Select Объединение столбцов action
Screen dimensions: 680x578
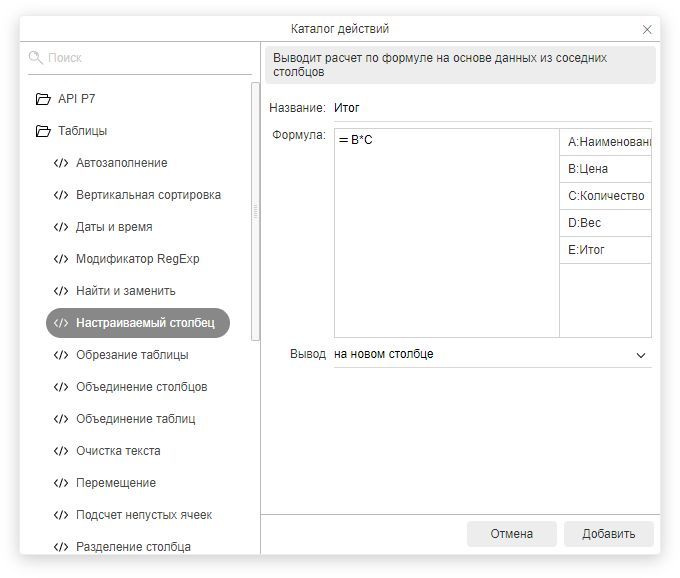tap(142, 387)
